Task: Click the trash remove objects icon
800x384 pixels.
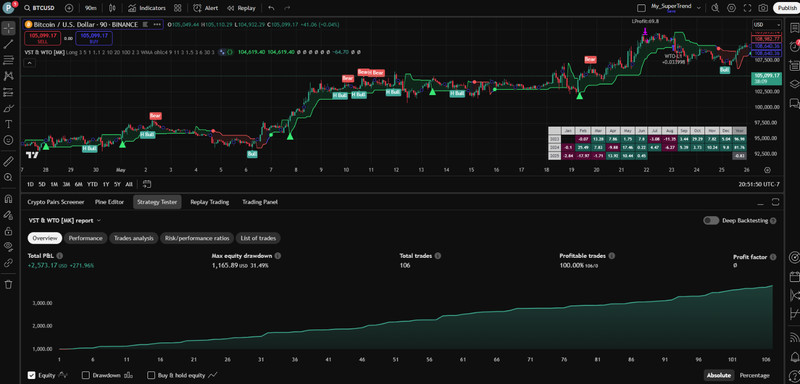Action: click(8, 285)
